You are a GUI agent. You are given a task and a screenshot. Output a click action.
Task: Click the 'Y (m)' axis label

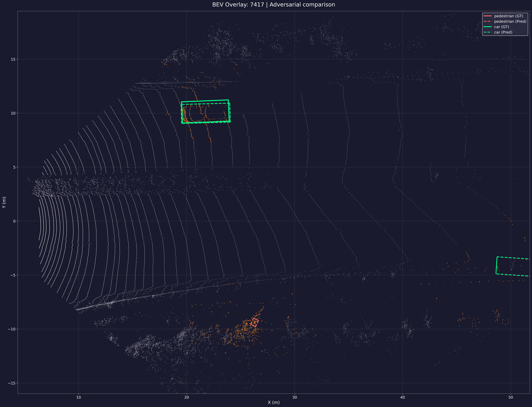tap(4, 202)
